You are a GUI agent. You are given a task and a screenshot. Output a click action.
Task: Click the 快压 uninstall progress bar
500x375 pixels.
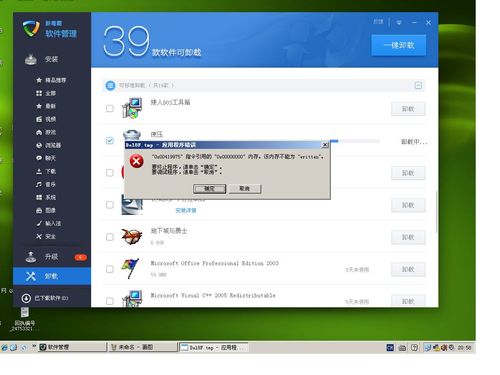click(355, 141)
